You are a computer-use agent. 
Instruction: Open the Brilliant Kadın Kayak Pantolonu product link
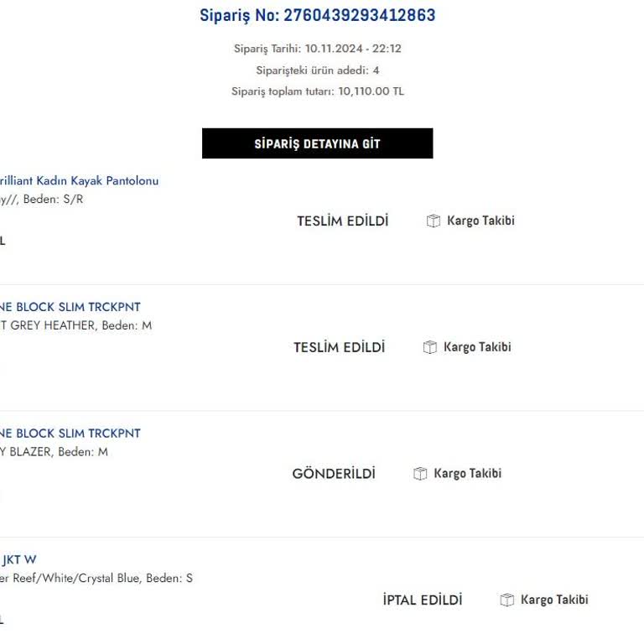79,181
